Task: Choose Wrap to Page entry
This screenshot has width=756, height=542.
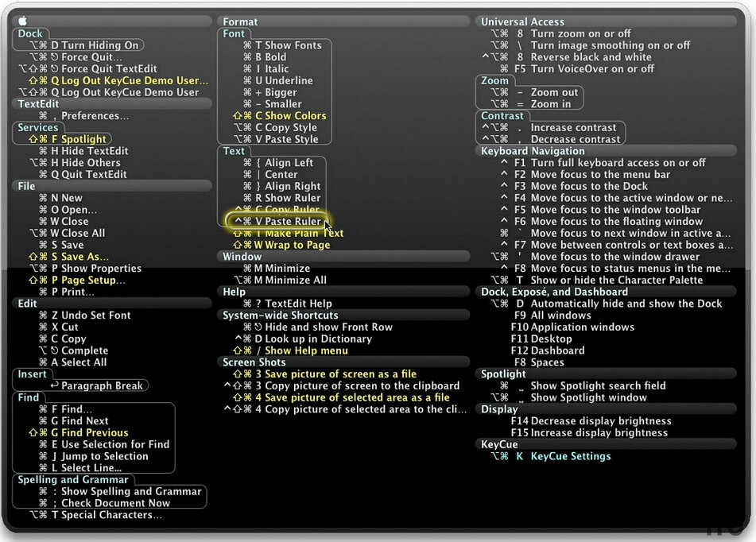Action: 281,245
